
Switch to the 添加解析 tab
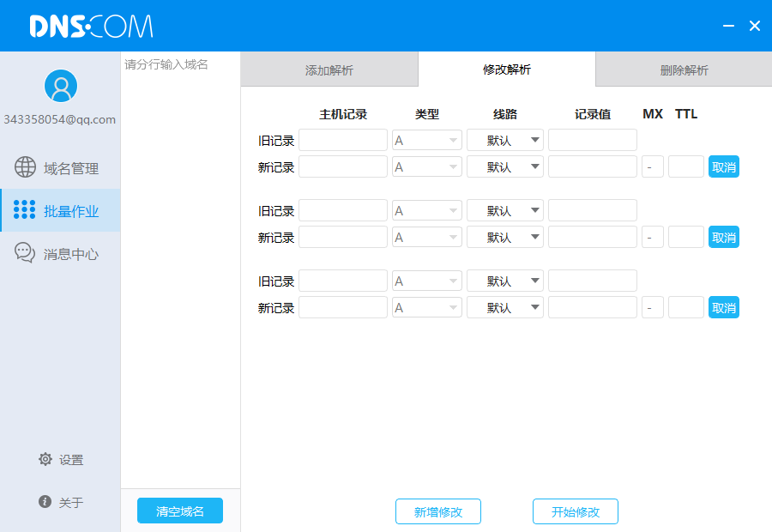[x=329, y=70]
